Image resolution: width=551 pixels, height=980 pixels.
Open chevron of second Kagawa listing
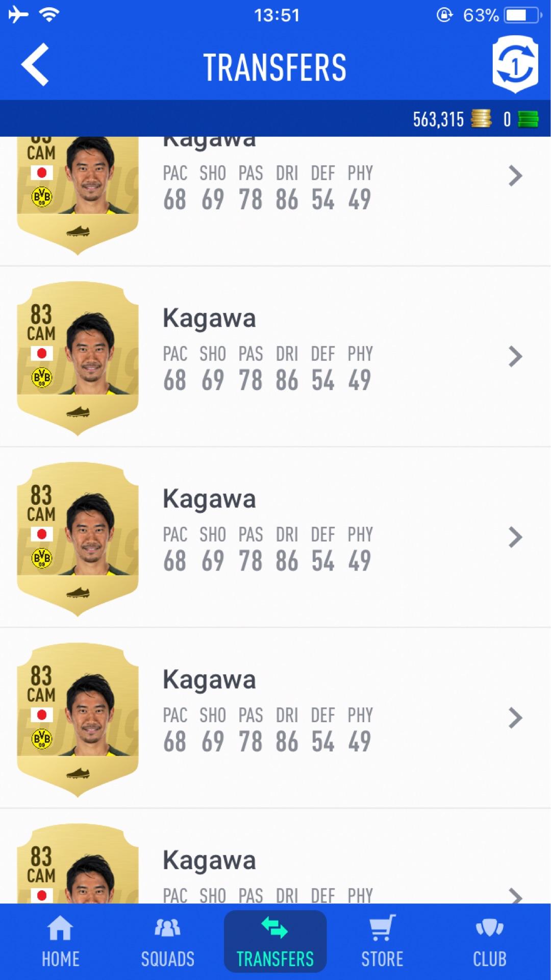515,356
